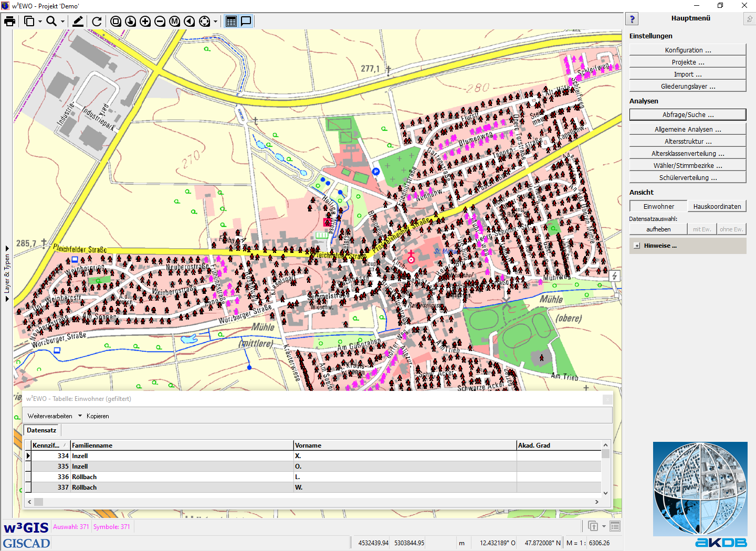The height and width of the screenshot is (551, 756).
Task: Open the Altersstruktur analysis
Action: (x=688, y=141)
